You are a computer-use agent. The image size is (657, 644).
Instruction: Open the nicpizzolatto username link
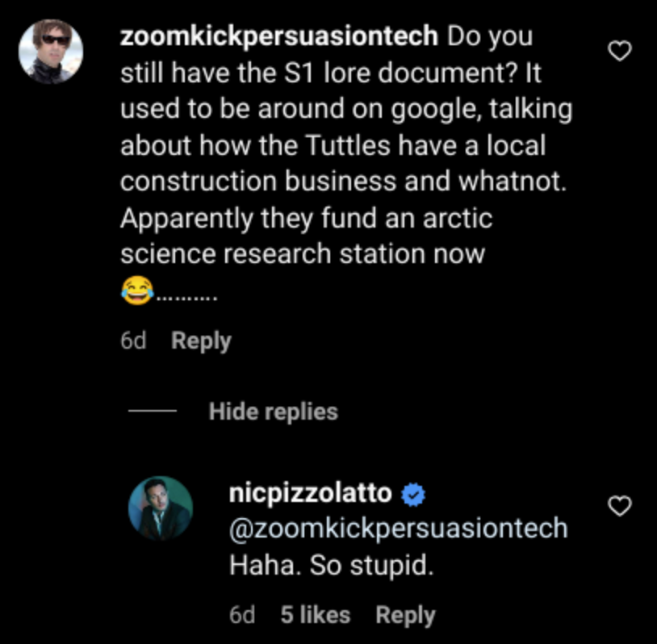point(311,493)
